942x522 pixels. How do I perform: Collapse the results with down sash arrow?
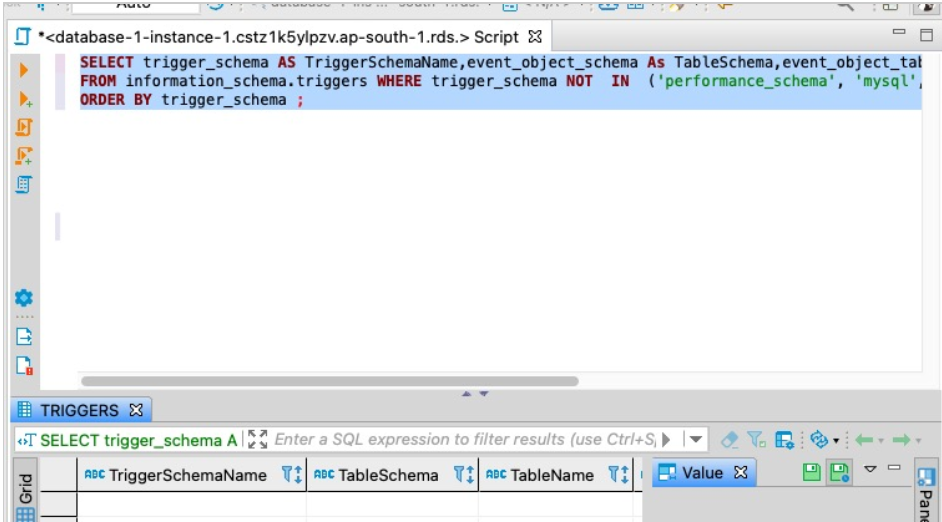(x=484, y=393)
